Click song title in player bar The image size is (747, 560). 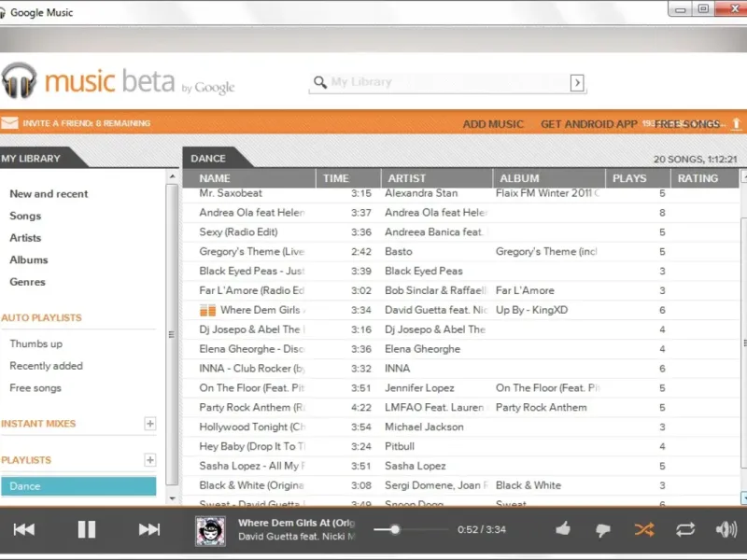point(296,523)
